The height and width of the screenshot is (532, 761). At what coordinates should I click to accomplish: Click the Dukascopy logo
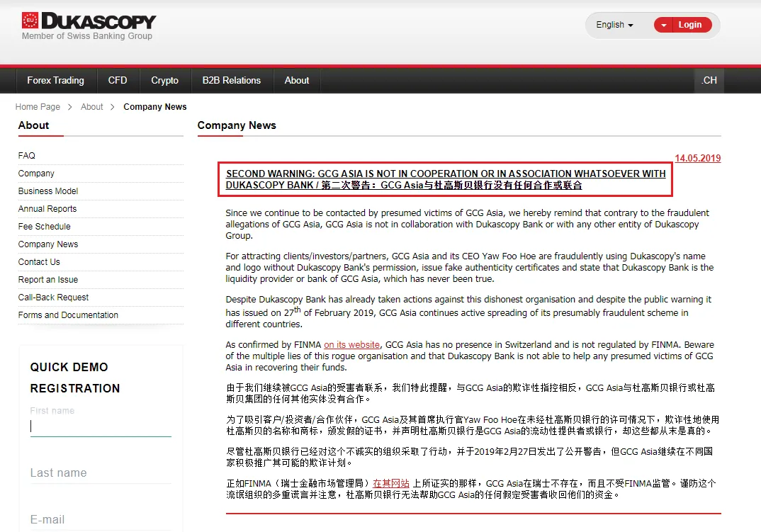[89, 21]
